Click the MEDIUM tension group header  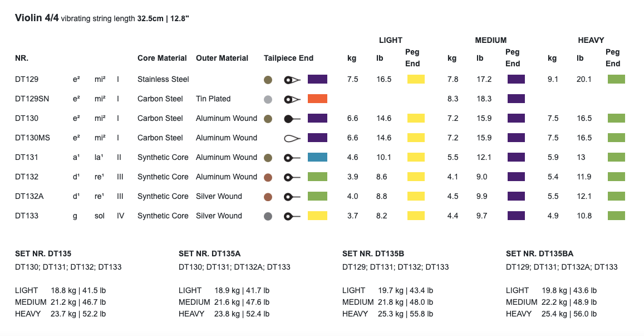tap(490, 40)
